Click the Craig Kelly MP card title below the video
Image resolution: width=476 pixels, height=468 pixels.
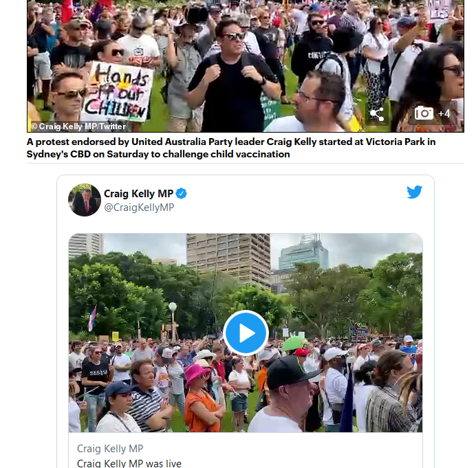(110, 449)
